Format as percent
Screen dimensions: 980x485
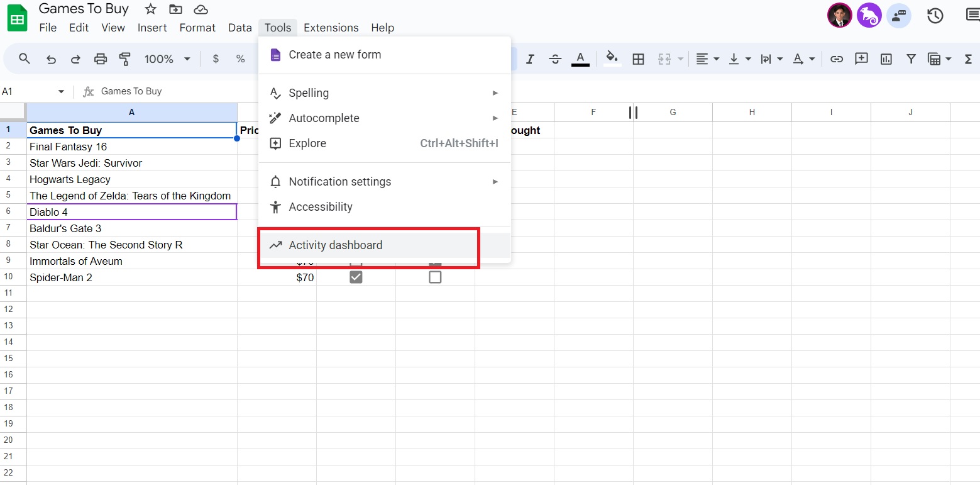click(240, 59)
